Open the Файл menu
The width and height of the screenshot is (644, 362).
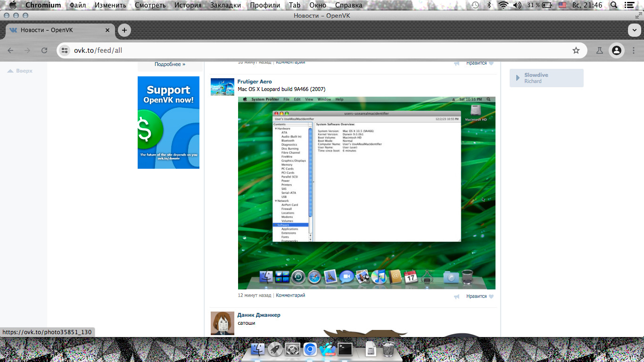click(x=78, y=5)
